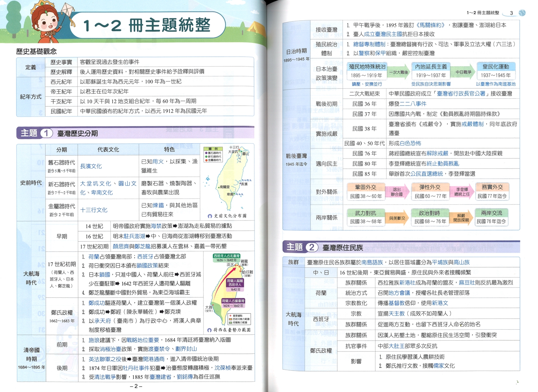Click the blue term '牡丹社事件'
Screen dimensions: 538x392
coord(136,368)
